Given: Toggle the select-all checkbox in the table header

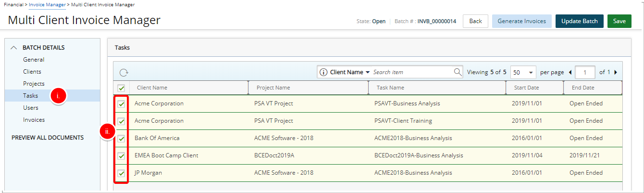Looking at the screenshot, I should click(x=122, y=88).
